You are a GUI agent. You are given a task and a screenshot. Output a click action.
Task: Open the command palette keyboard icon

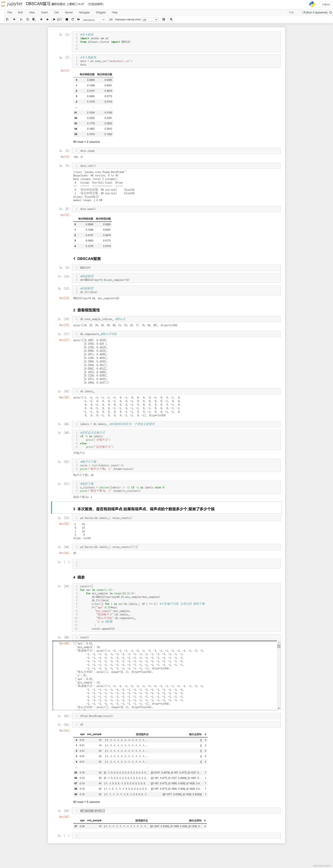point(111,20)
